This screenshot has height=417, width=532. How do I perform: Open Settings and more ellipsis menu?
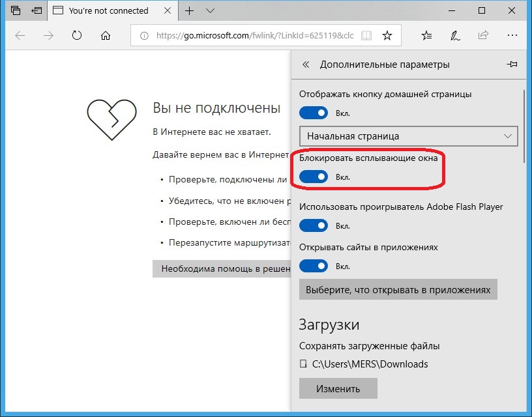(512, 35)
